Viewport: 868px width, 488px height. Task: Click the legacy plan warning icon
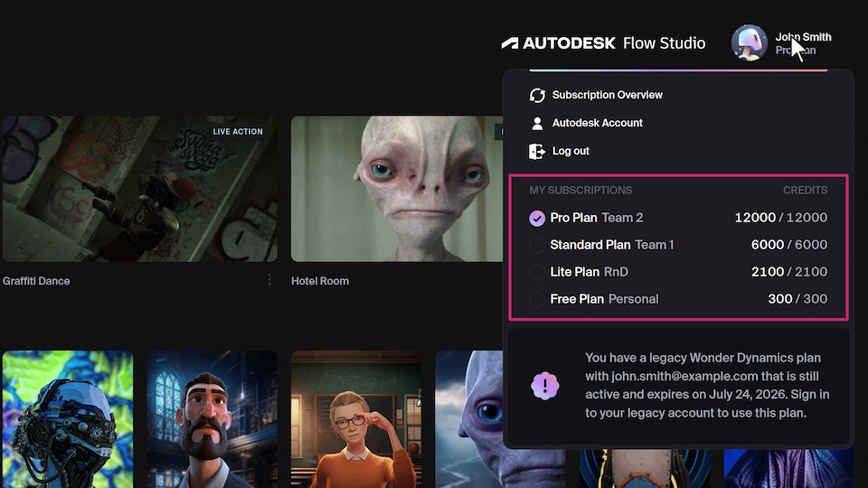pyautogui.click(x=545, y=386)
